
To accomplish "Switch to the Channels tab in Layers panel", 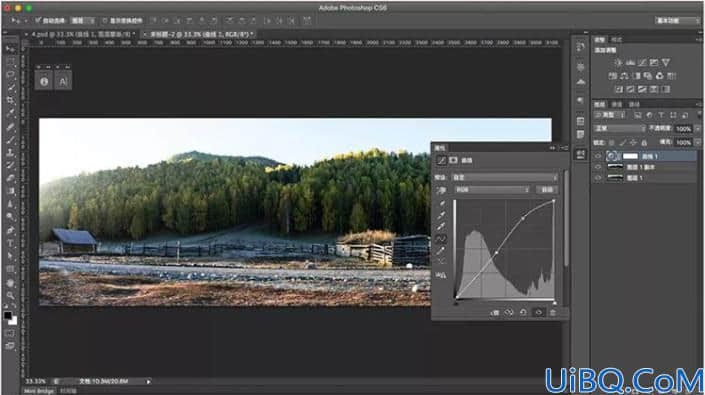I will click(617, 104).
